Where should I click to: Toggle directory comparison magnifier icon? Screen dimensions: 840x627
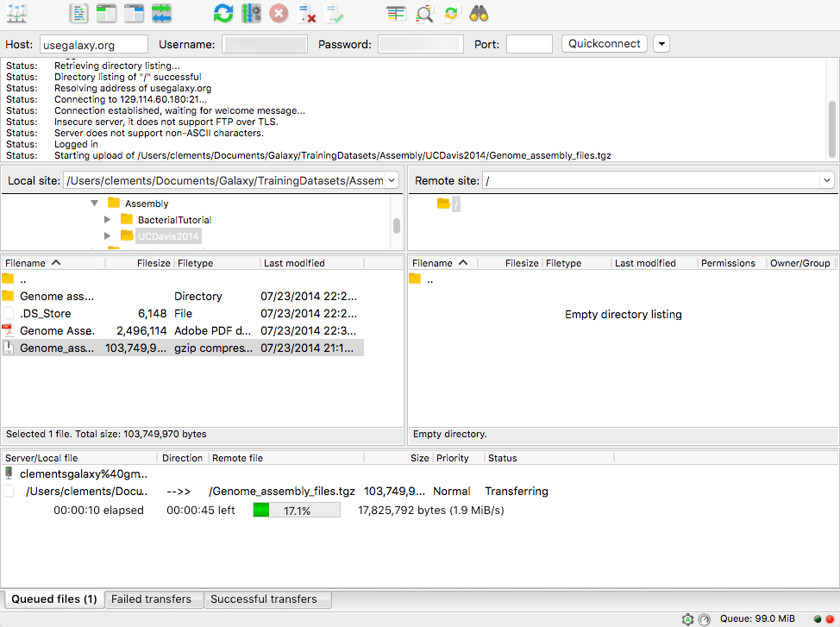[423, 14]
